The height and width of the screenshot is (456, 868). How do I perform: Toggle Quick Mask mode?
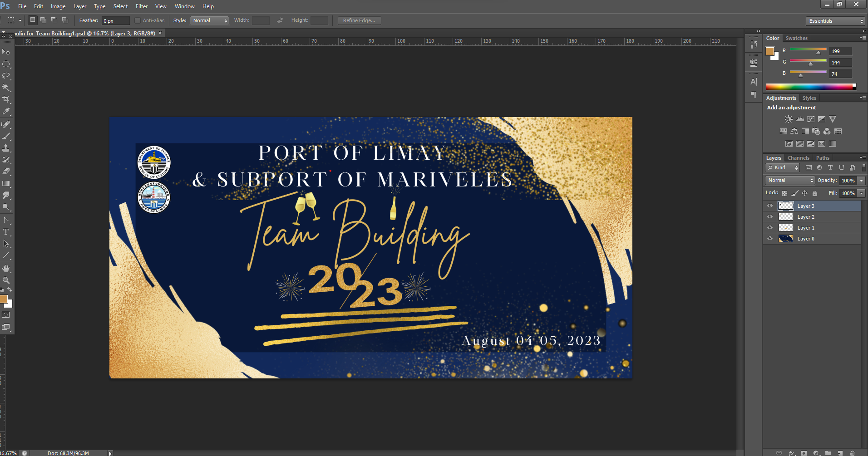[6, 315]
